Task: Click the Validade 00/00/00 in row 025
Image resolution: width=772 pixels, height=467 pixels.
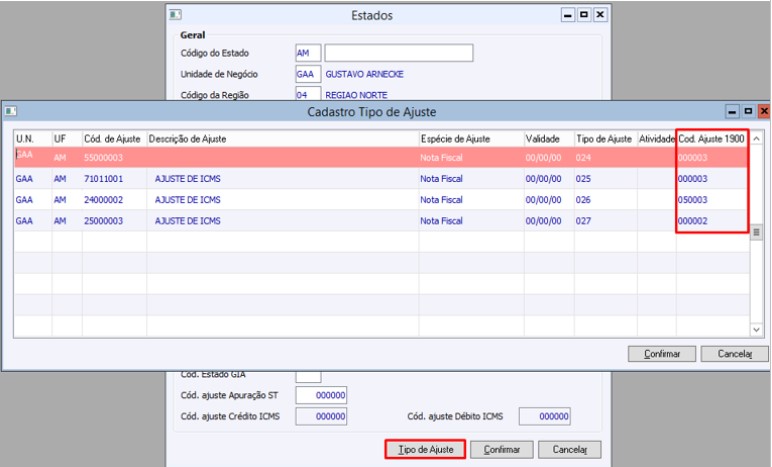Action: [x=544, y=179]
